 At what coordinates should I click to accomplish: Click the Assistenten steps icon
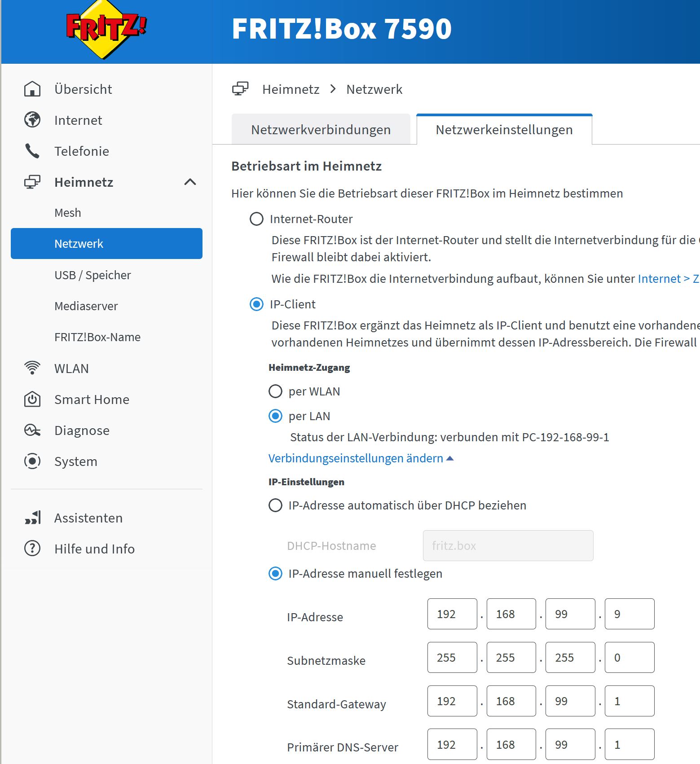click(x=33, y=517)
